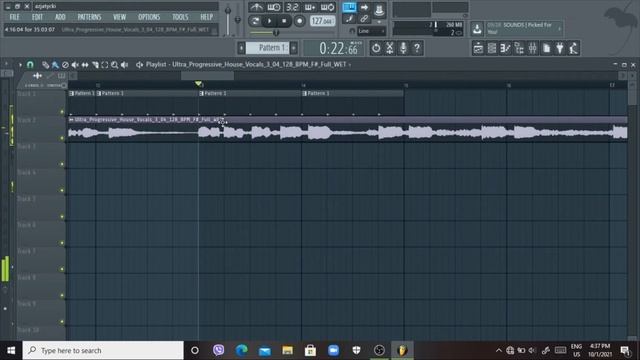Select the Slip tool in playlist
640x360 pixels.
[x=85, y=64]
